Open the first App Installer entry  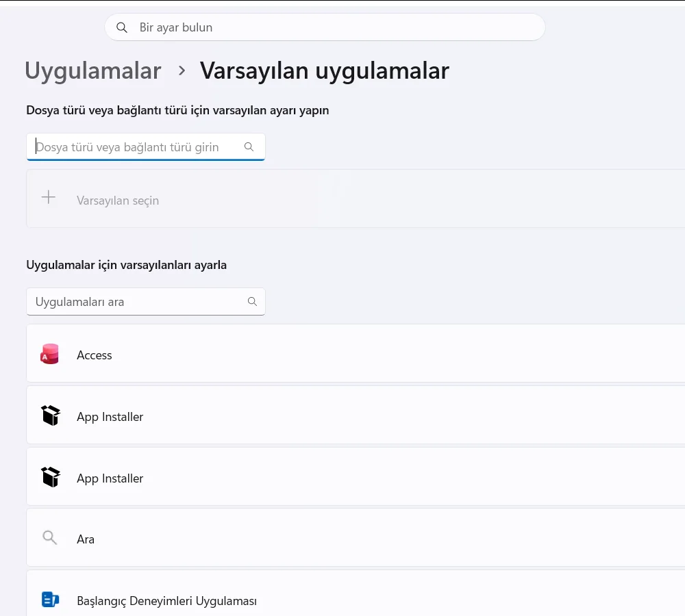(x=356, y=415)
